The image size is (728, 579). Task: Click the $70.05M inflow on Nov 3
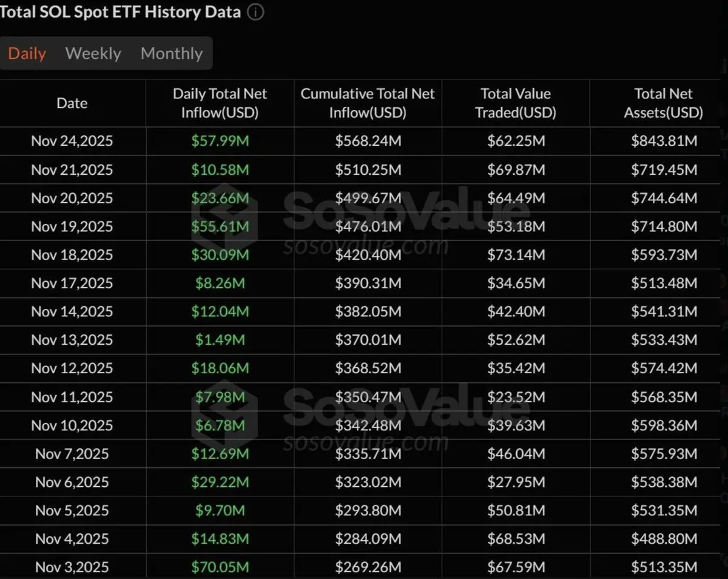220,567
